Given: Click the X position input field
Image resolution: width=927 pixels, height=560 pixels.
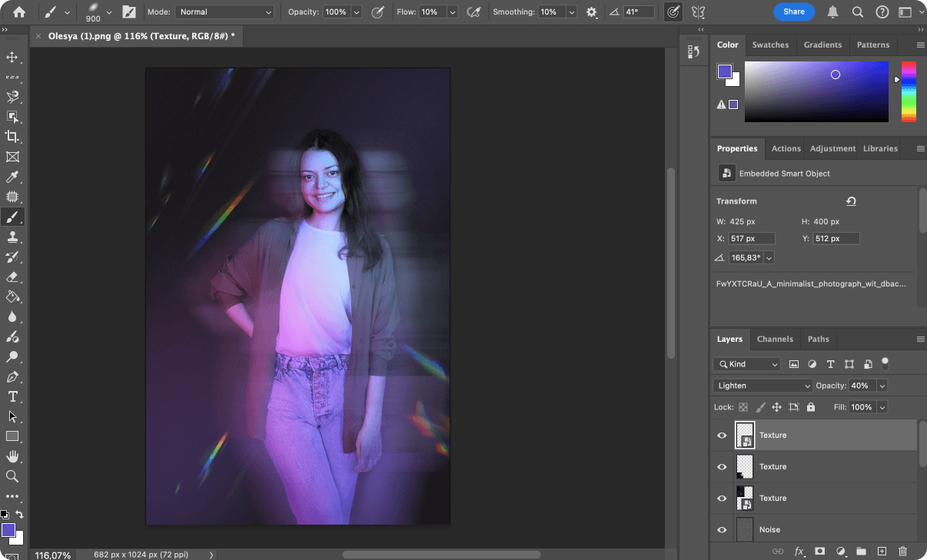Looking at the screenshot, I should point(751,238).
